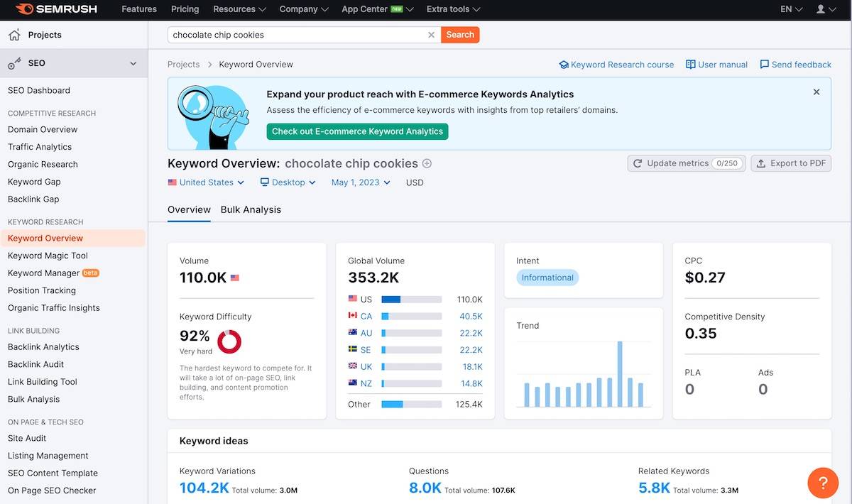The height and width of the screenshot is (504, 852).
Task: Select Keyword Overview in sidebar
Action: coord(72,239)
